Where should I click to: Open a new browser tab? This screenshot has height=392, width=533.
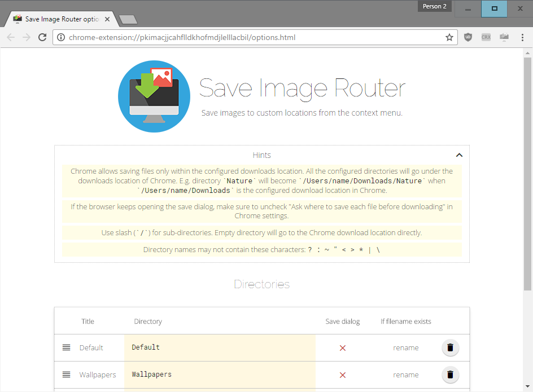[128, 20]
